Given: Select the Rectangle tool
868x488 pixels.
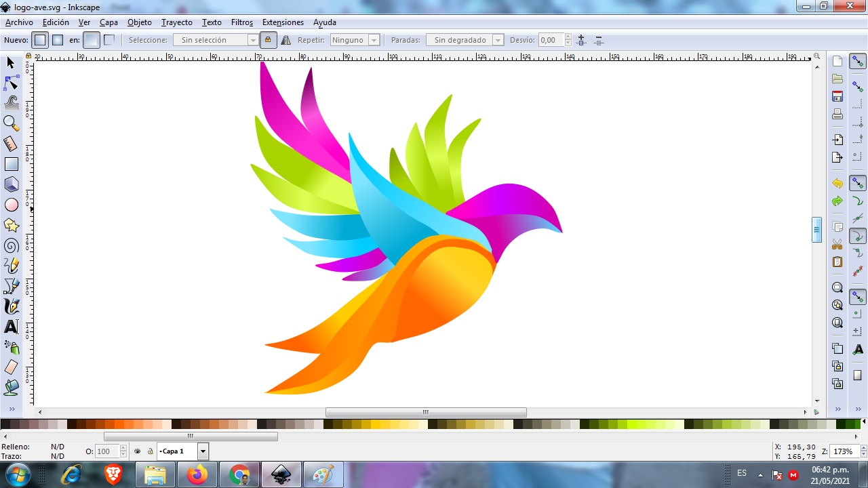Looking at the screenshot, I should click(12, 164).
